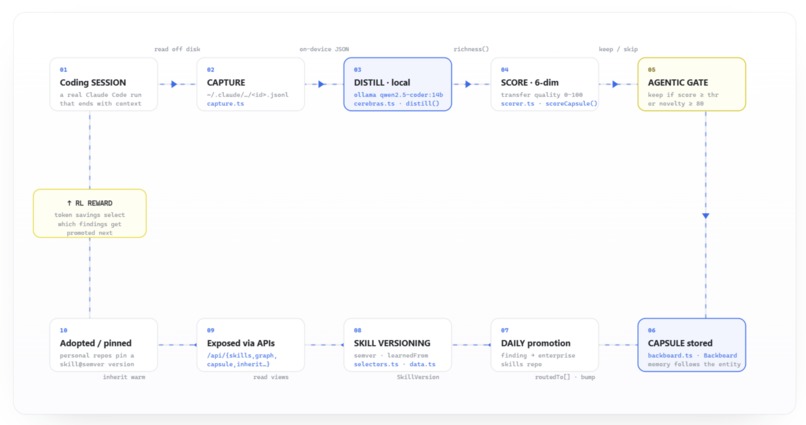Open the 'scorer.ts · scoreCapsule()' code reference
806x425 pixels.
click(x=549, y=104)
